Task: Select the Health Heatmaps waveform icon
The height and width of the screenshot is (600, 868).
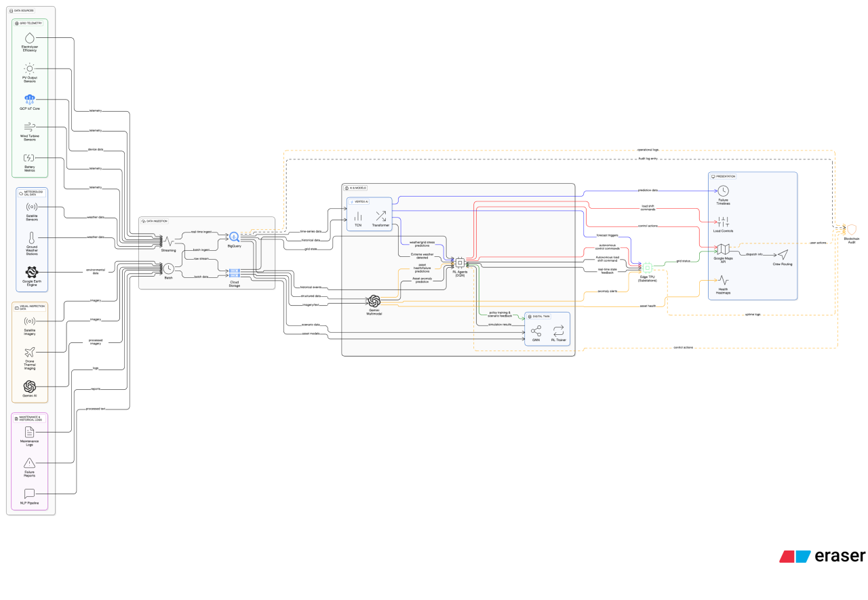Action: tap(724, 279)
